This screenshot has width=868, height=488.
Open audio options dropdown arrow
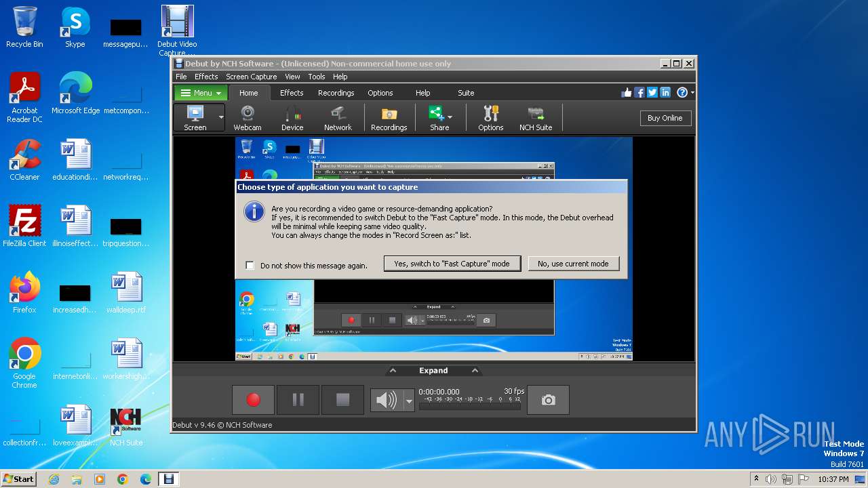(x=409, y=401)
